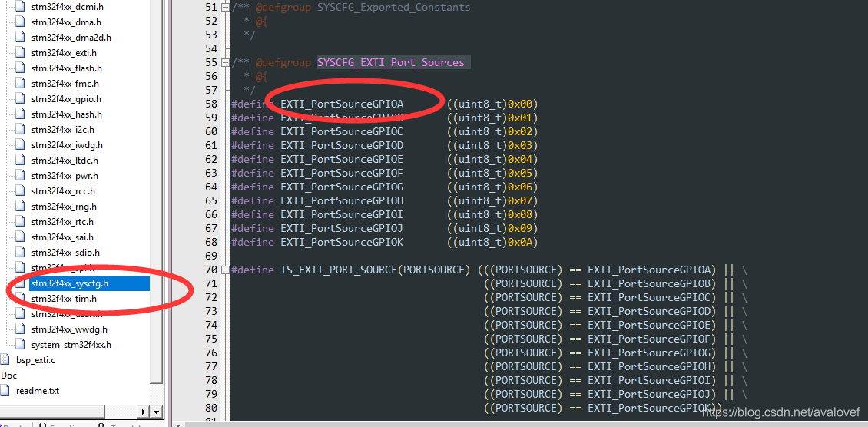Image resolution: width=868 pixels, height=427 pixels.
Task: Select the Doc group in the tree
Action: click(x=9, y=376)
